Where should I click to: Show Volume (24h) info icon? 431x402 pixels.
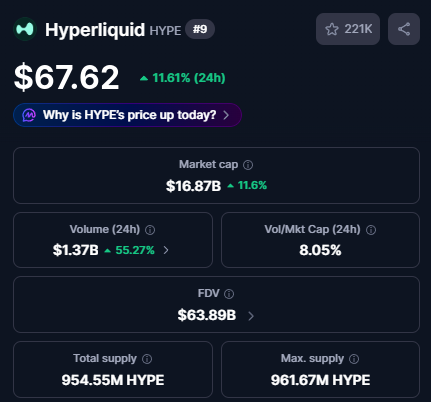tap(150, 230)
